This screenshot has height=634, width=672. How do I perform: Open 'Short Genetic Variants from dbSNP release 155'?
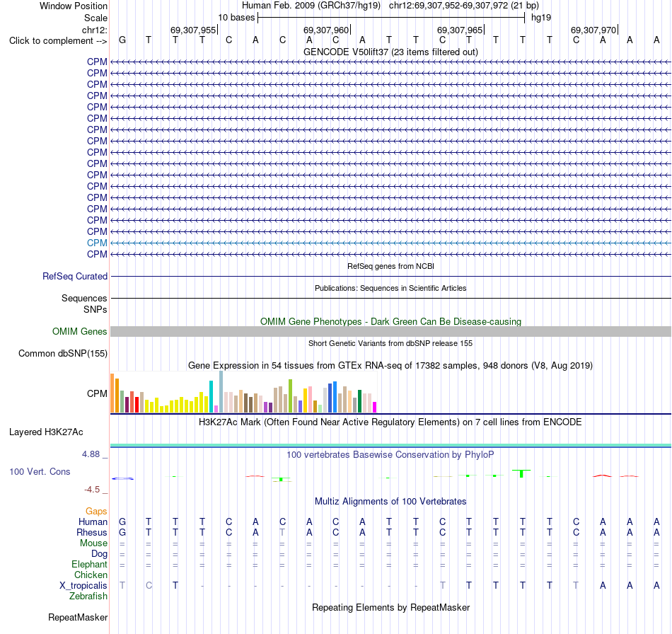click(390, 343)
